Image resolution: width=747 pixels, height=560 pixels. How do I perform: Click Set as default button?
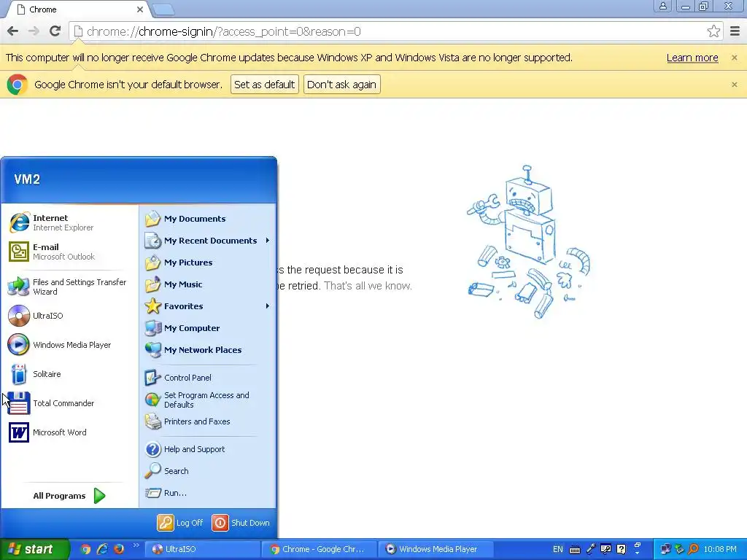264,85
